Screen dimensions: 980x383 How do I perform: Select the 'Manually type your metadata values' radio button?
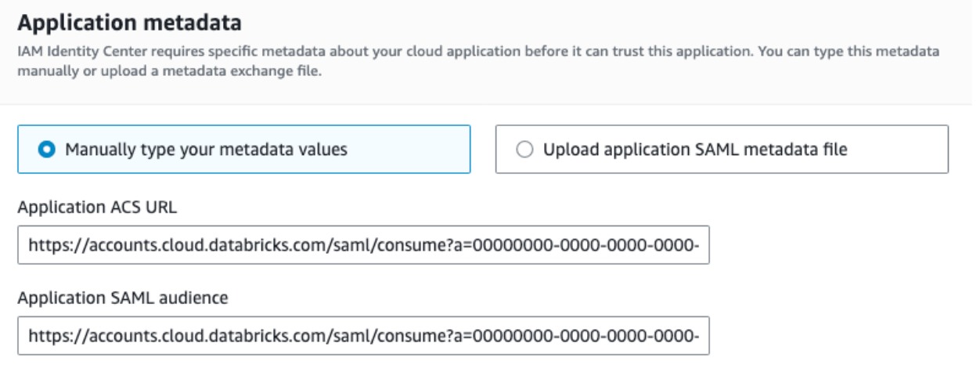pyautogui.click(x=47, y=150)
